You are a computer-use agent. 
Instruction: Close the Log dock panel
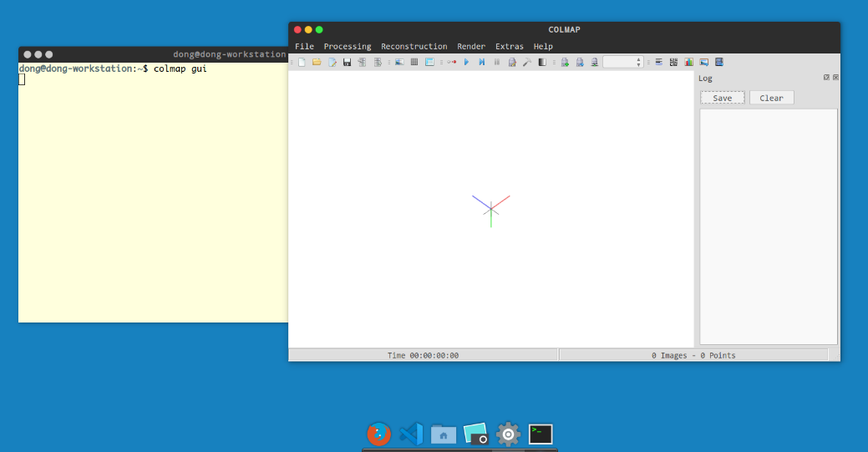pos(836,78)
